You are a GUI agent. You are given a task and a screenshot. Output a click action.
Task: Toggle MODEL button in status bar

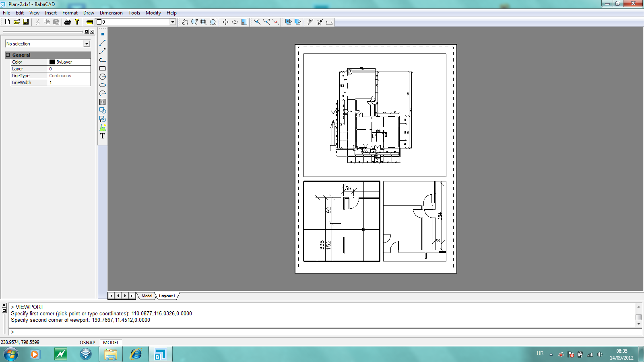111,343
